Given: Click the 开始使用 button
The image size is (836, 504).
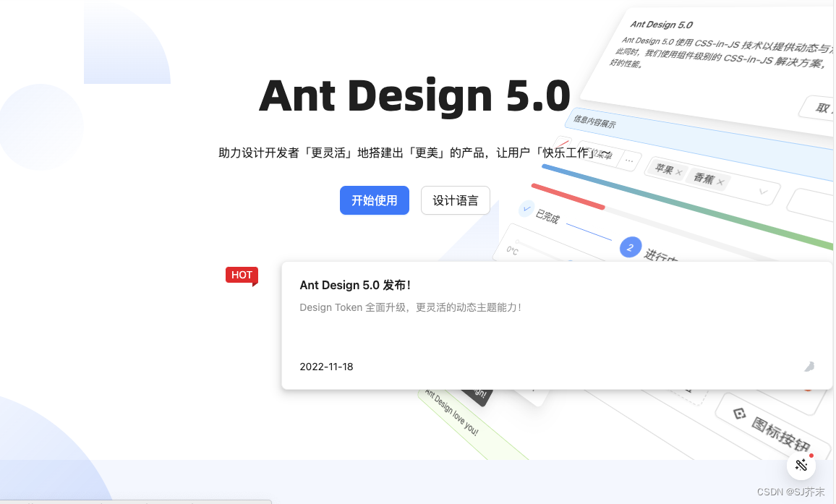Looking at the screenshot, I should click(x=375, y=200).
